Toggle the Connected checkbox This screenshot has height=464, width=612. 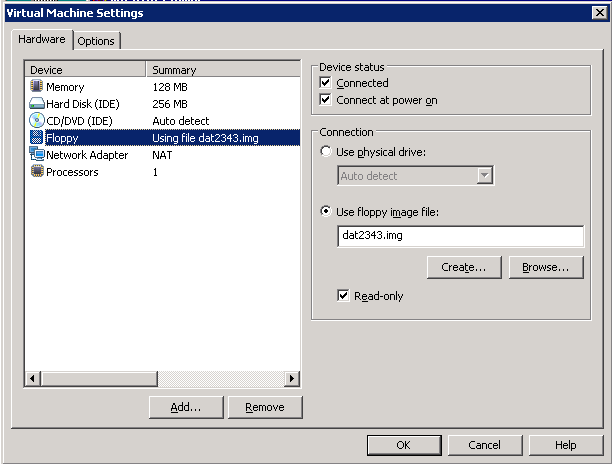point(326,83)
